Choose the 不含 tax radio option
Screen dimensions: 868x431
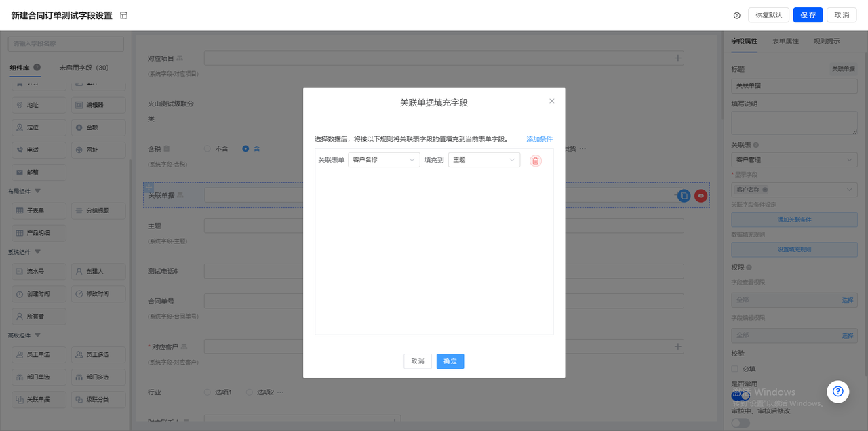(208, 148)
